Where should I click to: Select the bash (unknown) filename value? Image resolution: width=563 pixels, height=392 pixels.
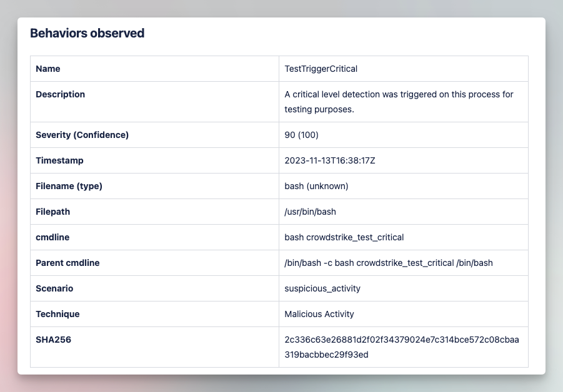point(316,186)
